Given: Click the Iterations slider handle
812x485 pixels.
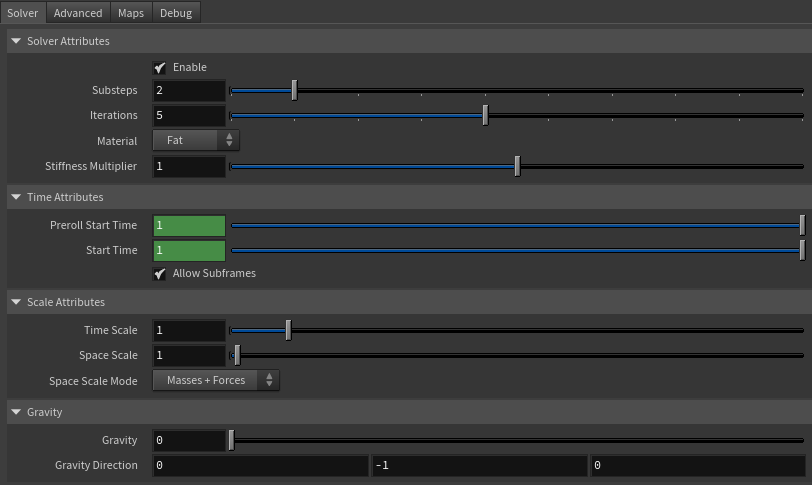Looking at the screenshot, I should (485, 115).
